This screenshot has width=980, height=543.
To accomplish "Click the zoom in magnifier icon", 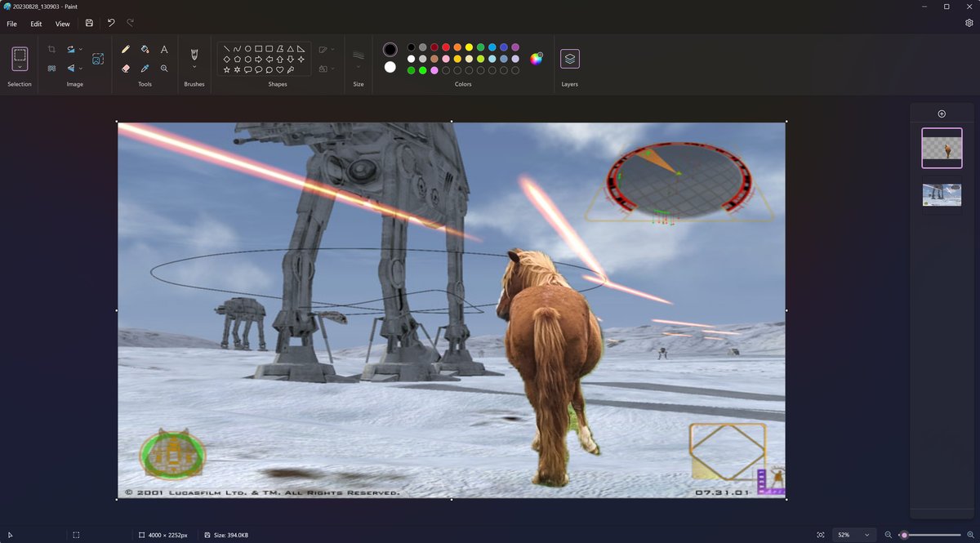I will 970,535.
